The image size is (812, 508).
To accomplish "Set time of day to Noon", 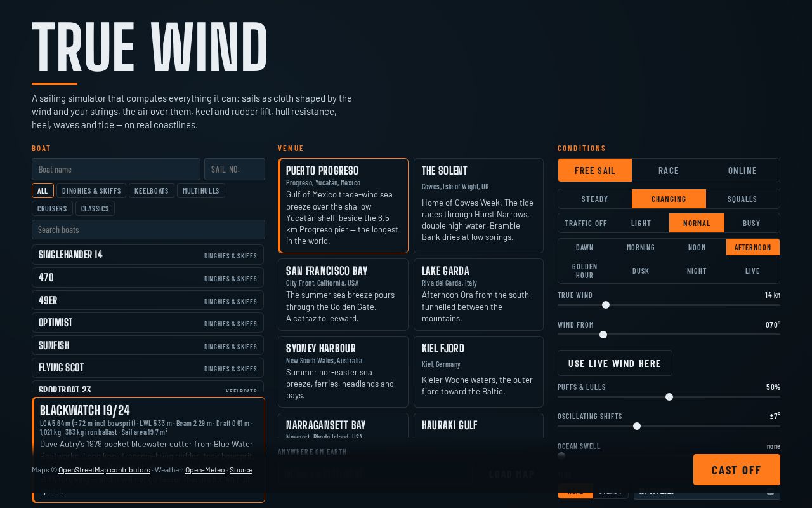I will 697,247.
